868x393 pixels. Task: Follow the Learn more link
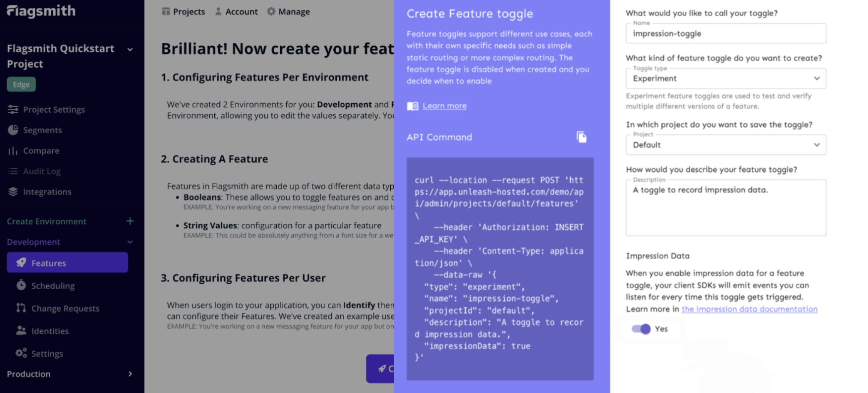pos(445,106)
